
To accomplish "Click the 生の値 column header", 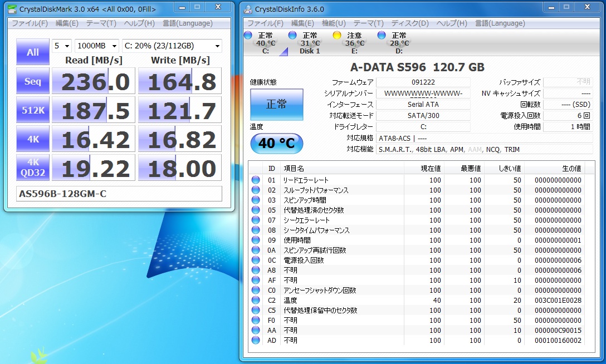I will coord(554,168).
